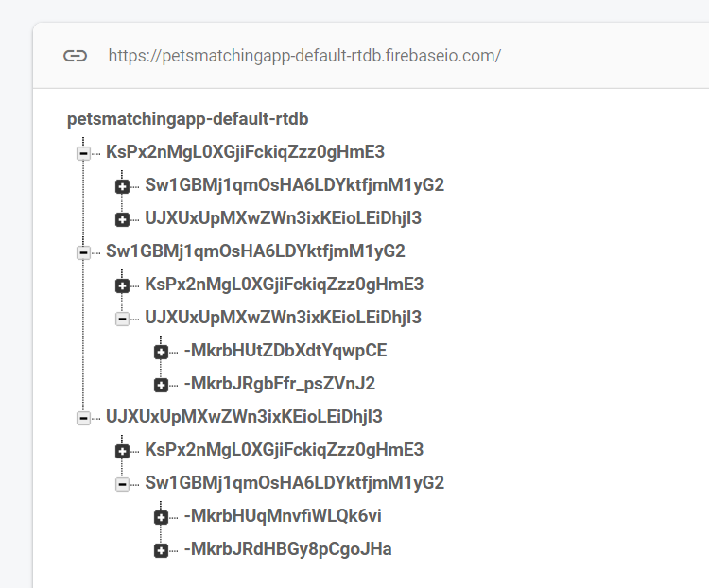Open the petsmatchingapp-default-rtdb.firebaseio.com URL

coord(304,56)
